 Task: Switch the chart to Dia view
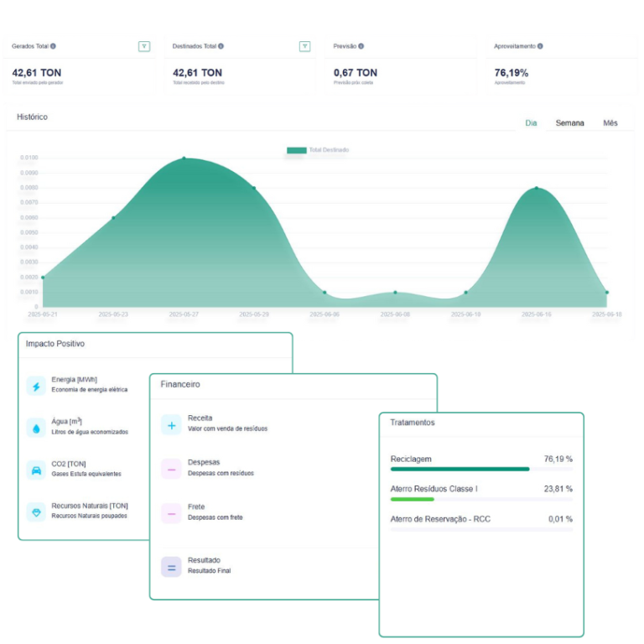click(531, 123)
